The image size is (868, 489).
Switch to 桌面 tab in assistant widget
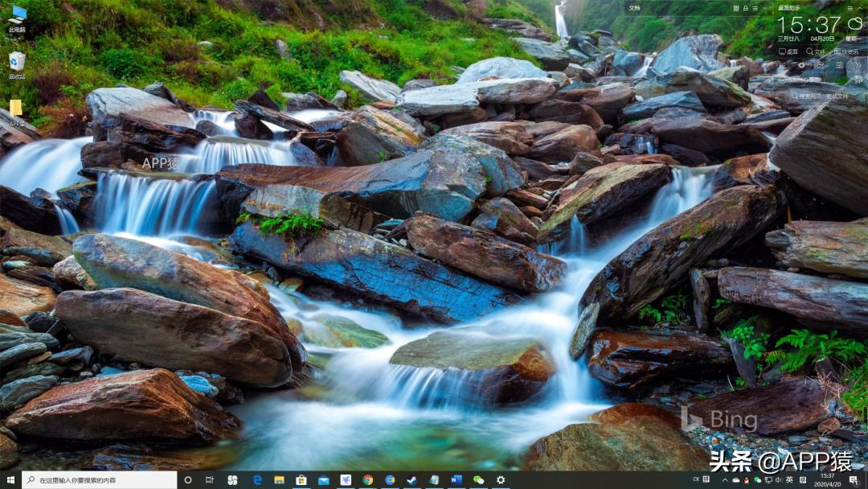click(x=788, y=51)
